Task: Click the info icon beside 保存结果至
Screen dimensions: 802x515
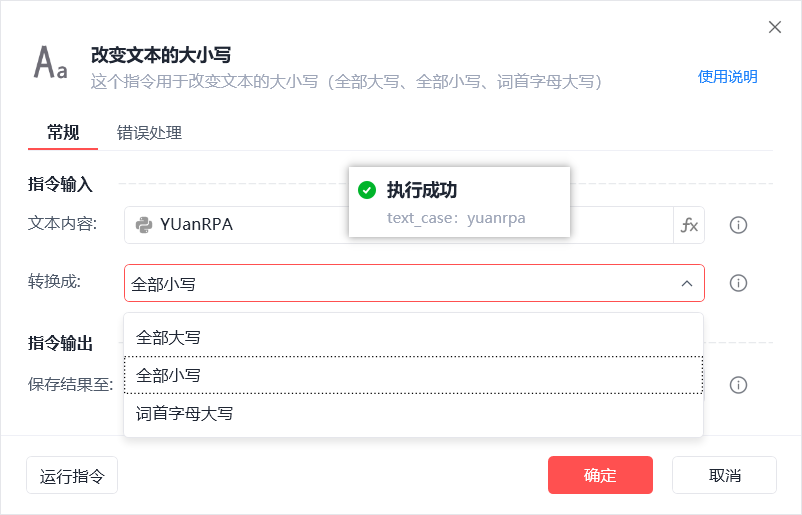Action: 738,385
